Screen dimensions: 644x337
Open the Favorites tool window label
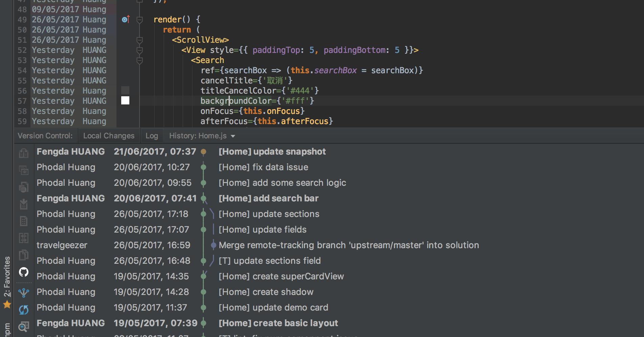pos(7,276)
